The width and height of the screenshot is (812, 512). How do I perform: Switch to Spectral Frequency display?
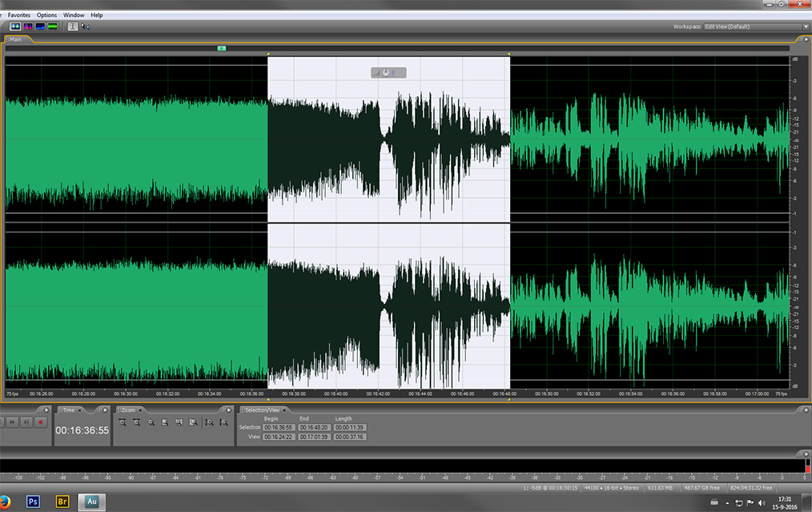pyautogui.click(x=27, y=26)
